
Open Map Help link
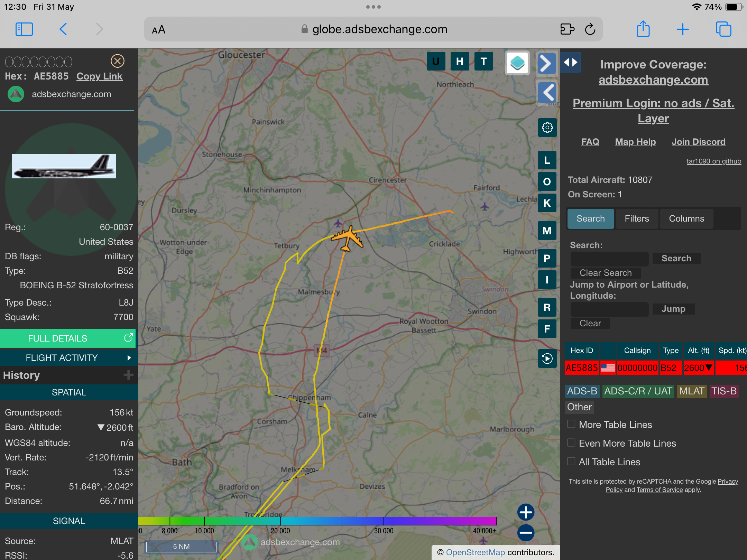click(635, 142)
